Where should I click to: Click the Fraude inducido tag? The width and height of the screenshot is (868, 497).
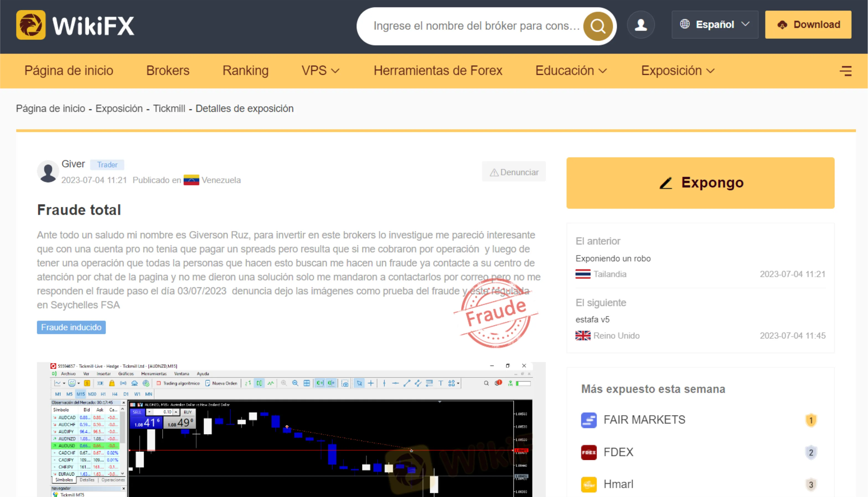(x=71, y=327)
